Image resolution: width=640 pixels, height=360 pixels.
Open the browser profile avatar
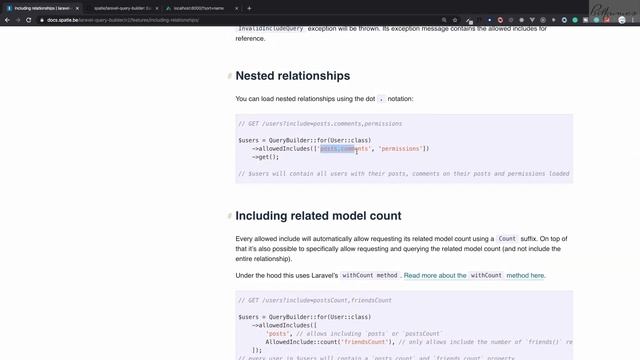coord(622,20)
